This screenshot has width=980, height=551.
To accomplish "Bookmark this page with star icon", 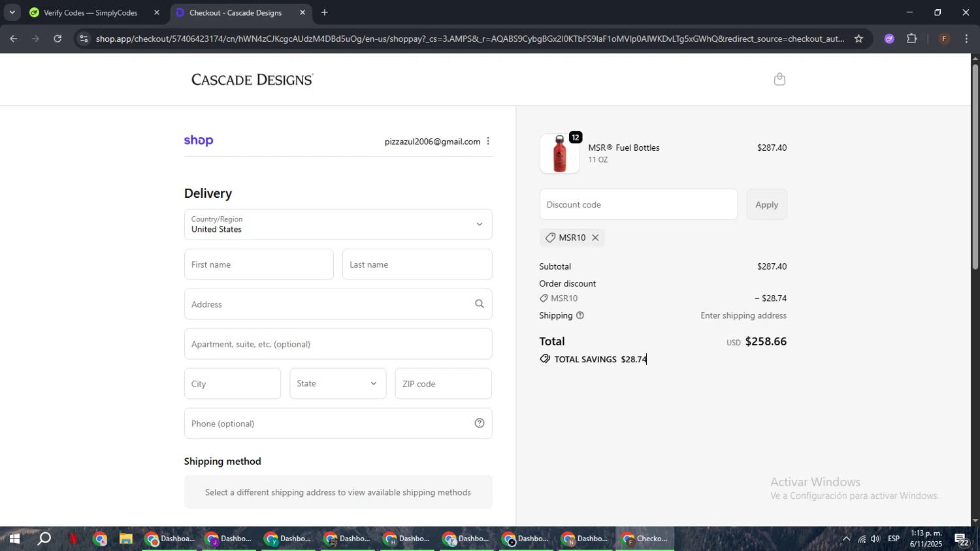I will pyautogui.click(x=858, y=39).
